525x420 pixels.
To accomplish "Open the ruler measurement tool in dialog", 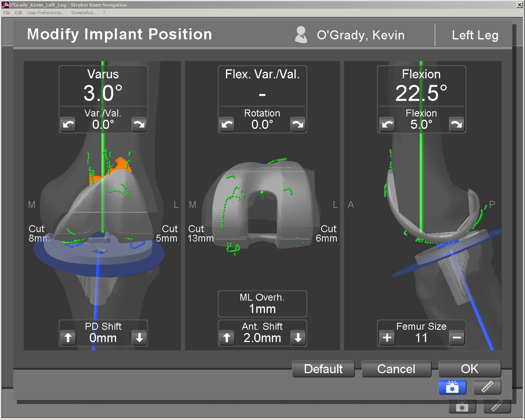I will pyautogui.click(x=487, y=387).
